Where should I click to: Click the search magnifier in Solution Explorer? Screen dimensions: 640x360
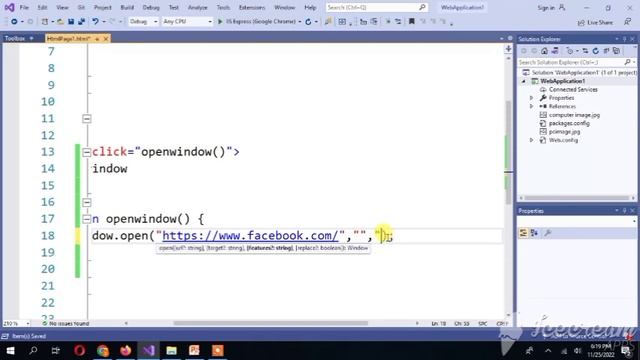click(x=627, y=62)
